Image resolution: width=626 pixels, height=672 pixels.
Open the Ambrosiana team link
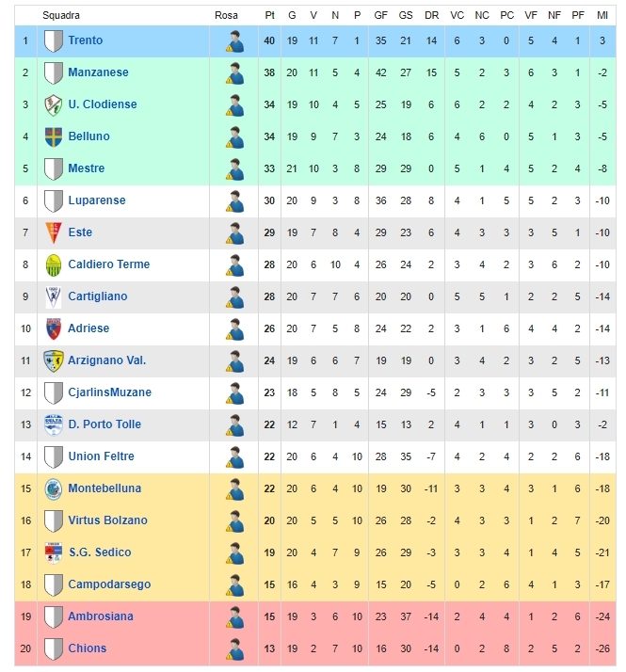tap(101, 616)
